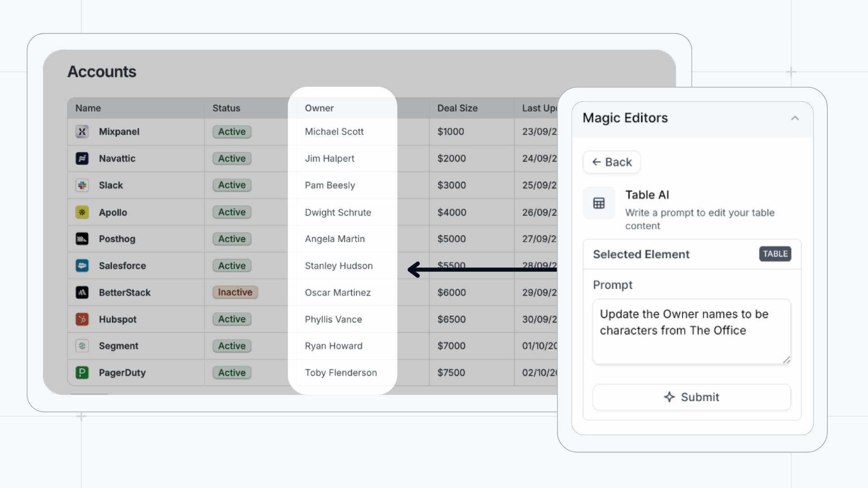Click the Navattic logo icon
Viewport: 868px width, 488px height.
(x=82, y=159)
